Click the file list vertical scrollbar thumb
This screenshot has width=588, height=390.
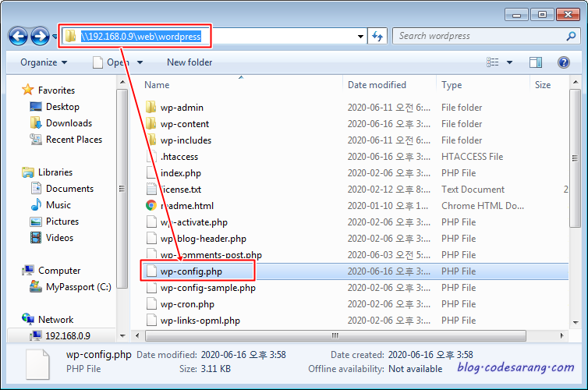coord(575,158)
